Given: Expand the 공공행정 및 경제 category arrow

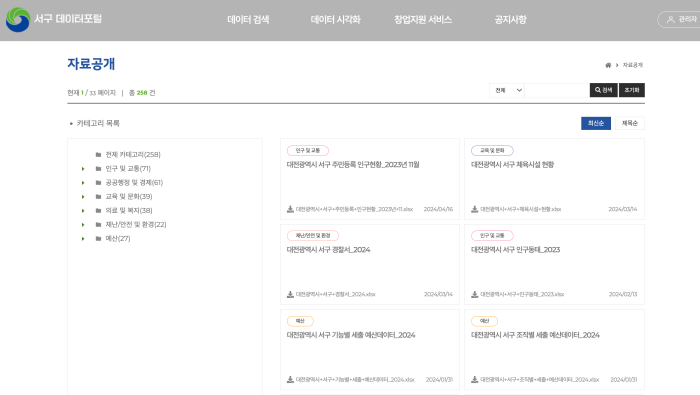Looking at the screenshot, I should (83, 183).
